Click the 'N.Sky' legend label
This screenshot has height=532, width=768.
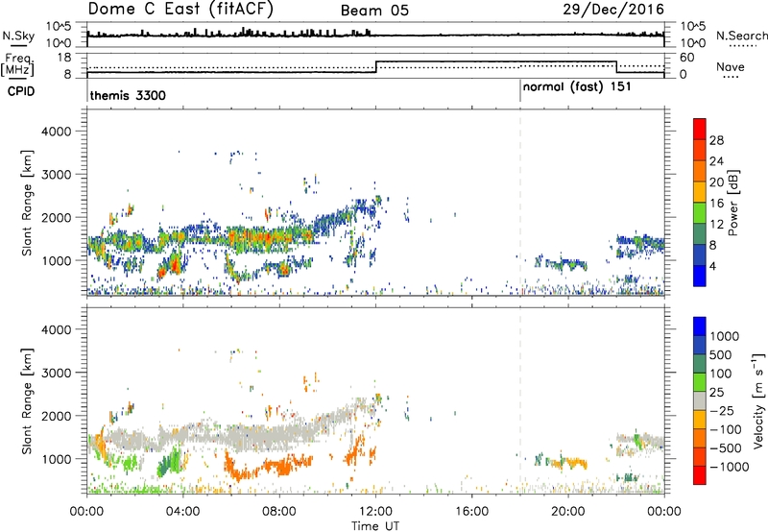coord(18,36)
